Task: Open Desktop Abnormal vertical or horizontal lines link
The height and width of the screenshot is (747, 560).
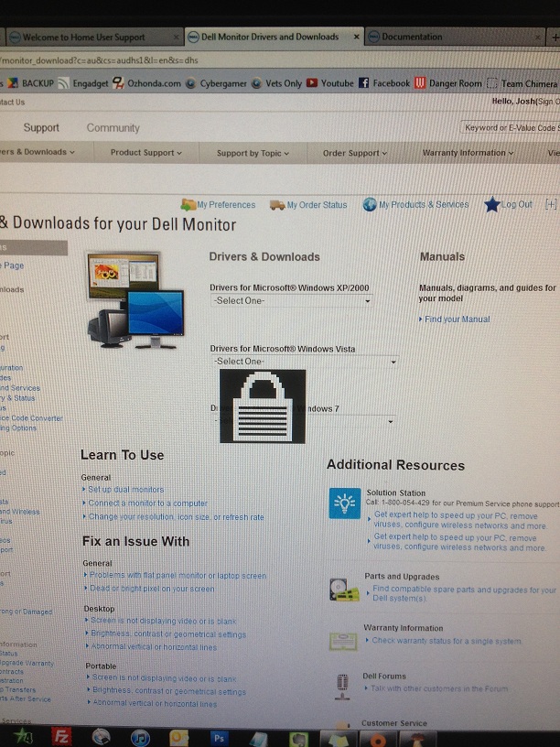Action: click(x=154, y=647)
